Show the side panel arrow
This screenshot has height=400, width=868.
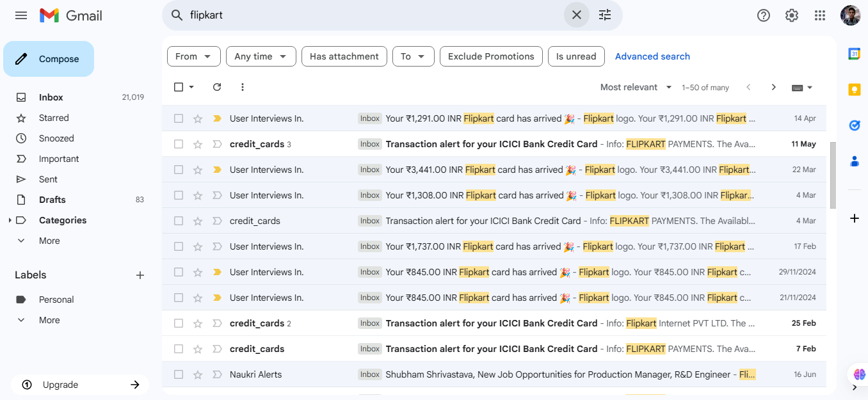pos(854,387)
